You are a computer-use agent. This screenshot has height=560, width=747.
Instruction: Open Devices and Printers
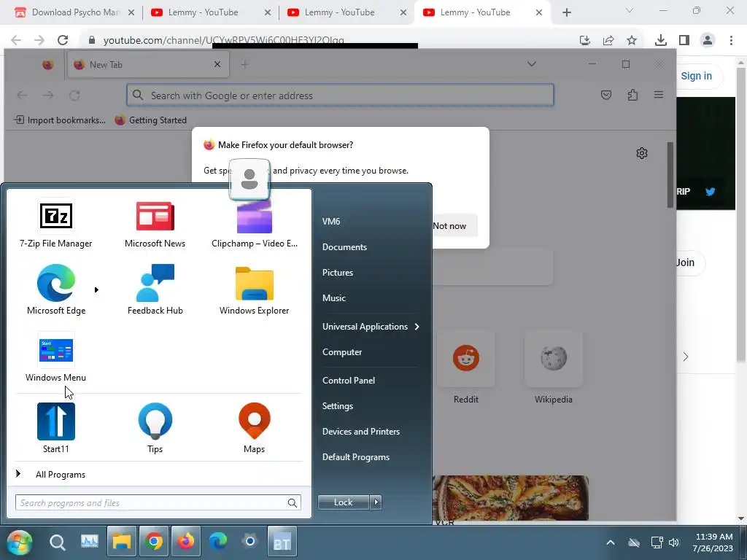360,432
